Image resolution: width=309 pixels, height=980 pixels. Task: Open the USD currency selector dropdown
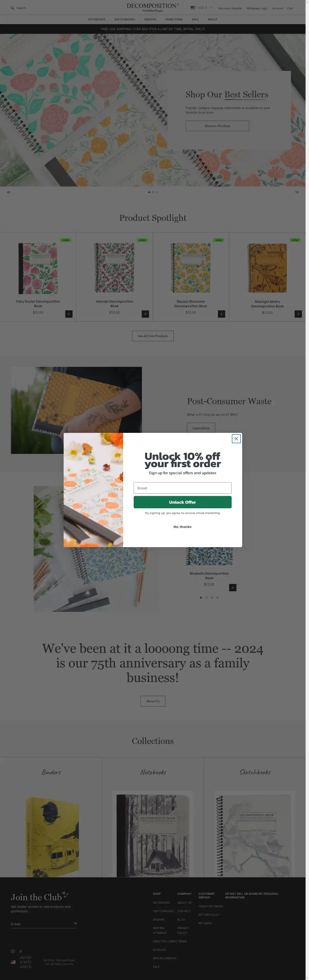pos(201,8)
